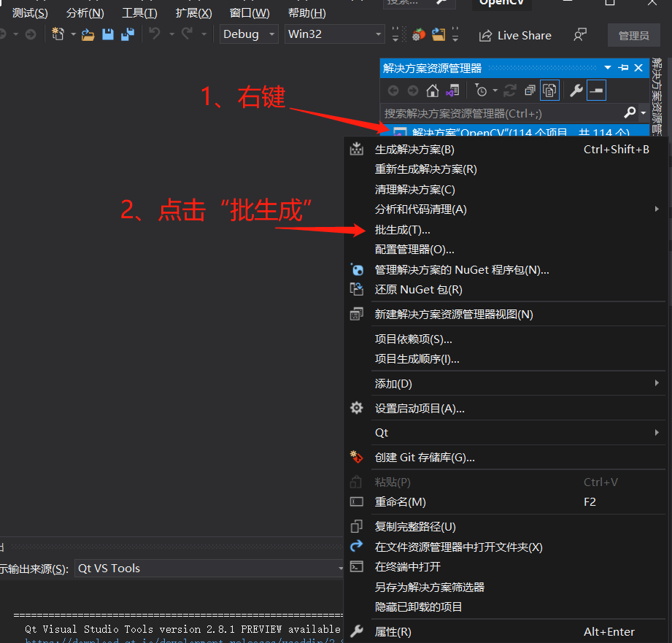The height and width of the screenshot is (643, 672).
Task: Click 复制完整路径(U)
Action: (x=506, y=527)
